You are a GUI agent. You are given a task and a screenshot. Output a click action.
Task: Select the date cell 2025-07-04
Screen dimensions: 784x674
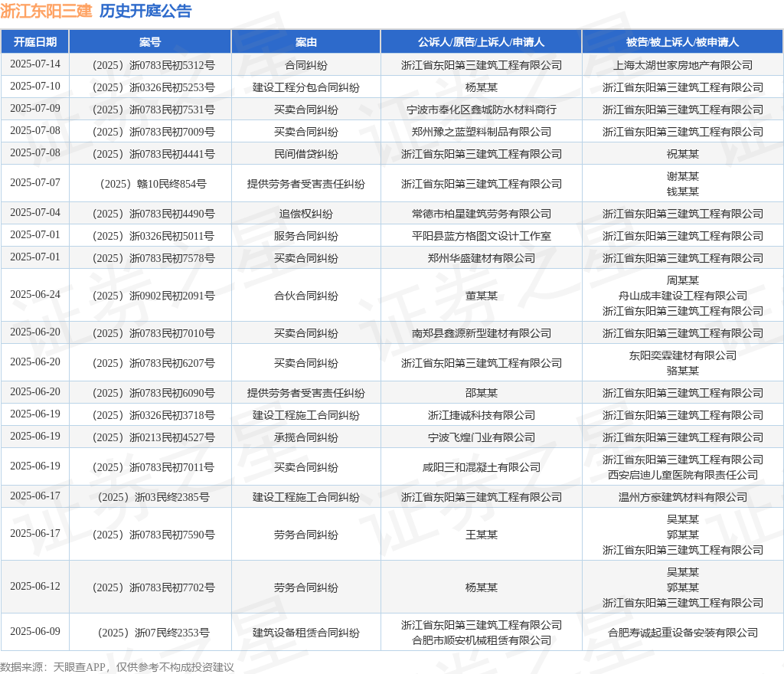35,212
